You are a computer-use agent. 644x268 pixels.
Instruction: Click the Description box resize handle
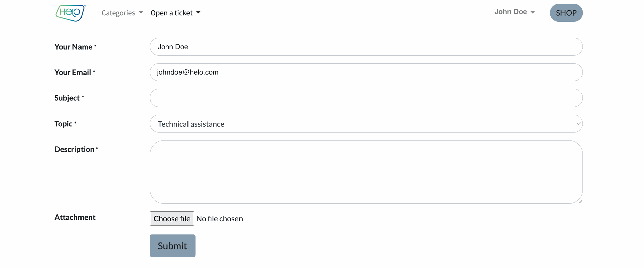(x=580, y=201)
